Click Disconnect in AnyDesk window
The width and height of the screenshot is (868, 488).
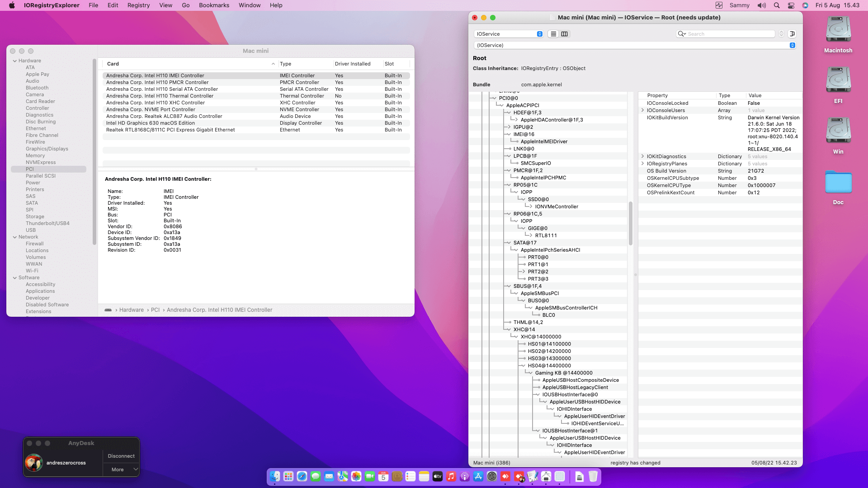click(x=121, y=456)
